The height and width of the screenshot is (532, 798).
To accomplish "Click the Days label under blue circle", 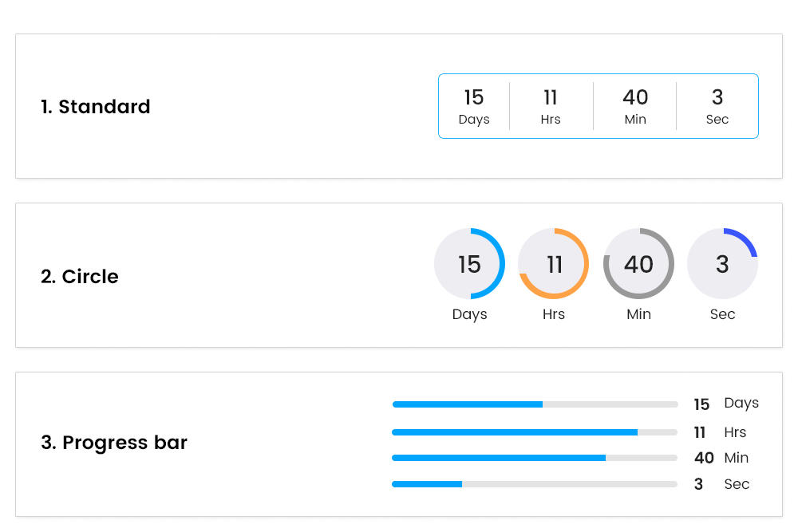I will tap(469, 314).
